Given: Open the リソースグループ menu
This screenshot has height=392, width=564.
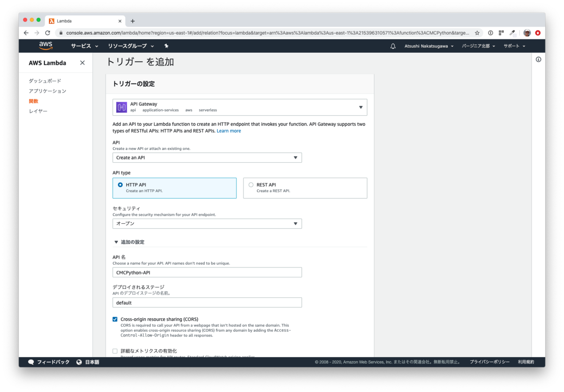Looking at the screenshot, I should 131,46.
